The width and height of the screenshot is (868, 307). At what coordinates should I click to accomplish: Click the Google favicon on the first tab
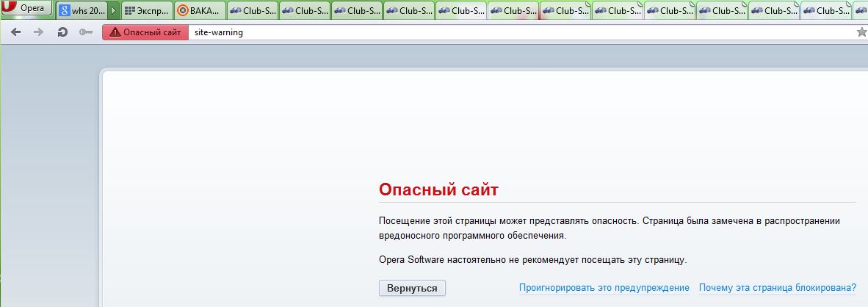pos(65,11)
